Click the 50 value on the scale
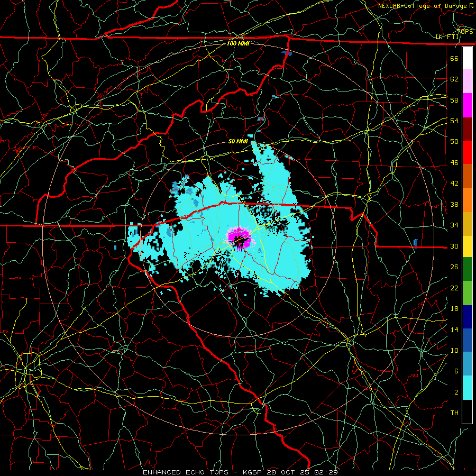Viewport: 476px width, 476px height. coord(454,142)
